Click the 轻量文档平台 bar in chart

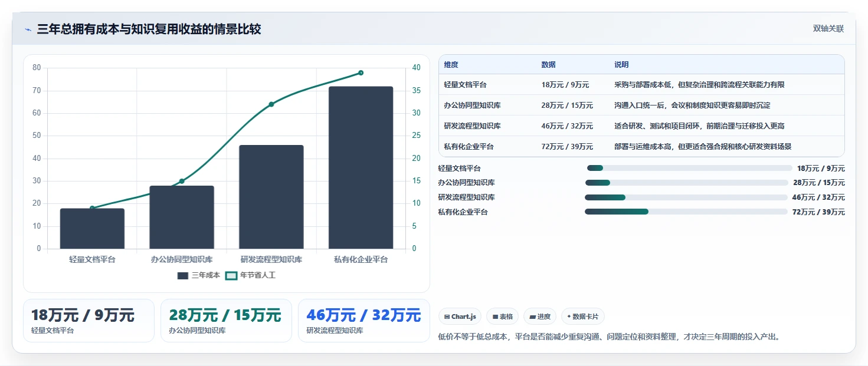pos(92,229)
